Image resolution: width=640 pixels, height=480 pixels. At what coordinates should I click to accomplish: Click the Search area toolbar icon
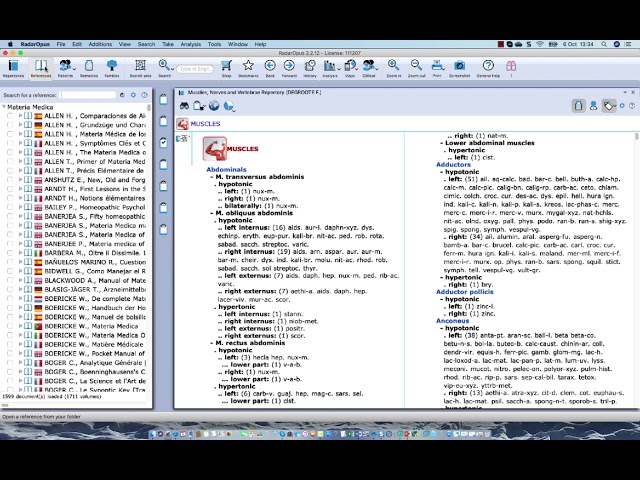(x=140, y=68)
